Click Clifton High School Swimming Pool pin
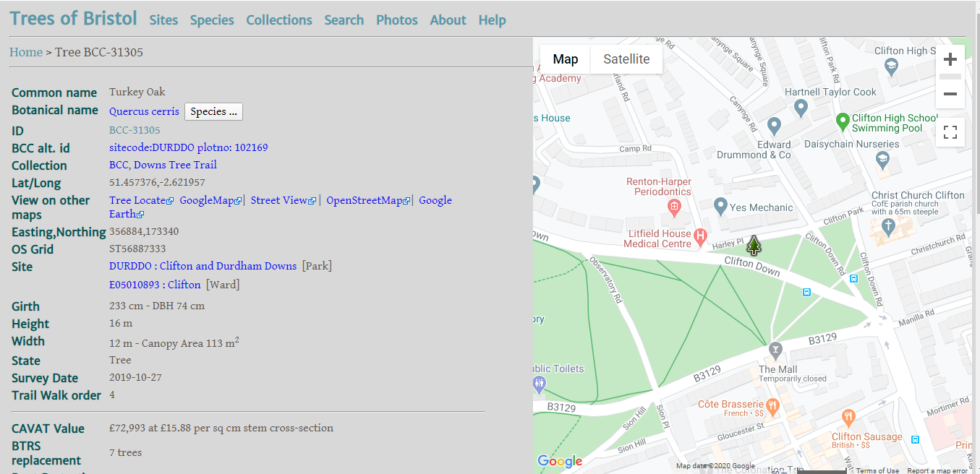 [x=842, y=121]
